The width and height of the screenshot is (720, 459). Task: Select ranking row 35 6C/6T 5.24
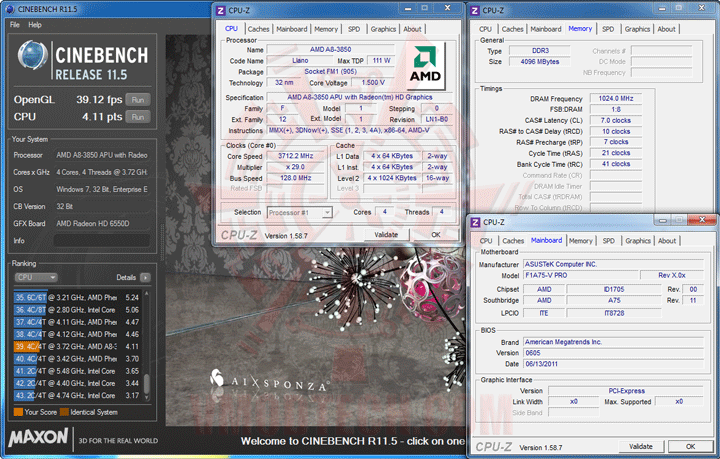77,297
